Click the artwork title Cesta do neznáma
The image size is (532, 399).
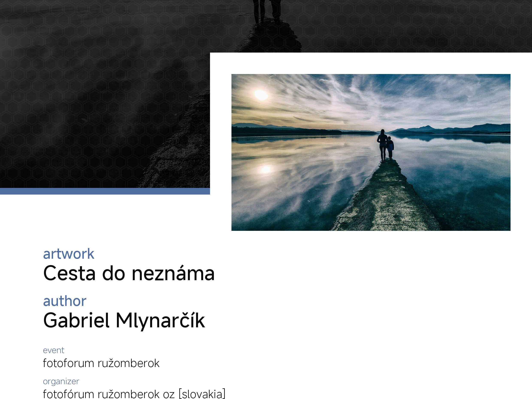(x=129, y=274)
